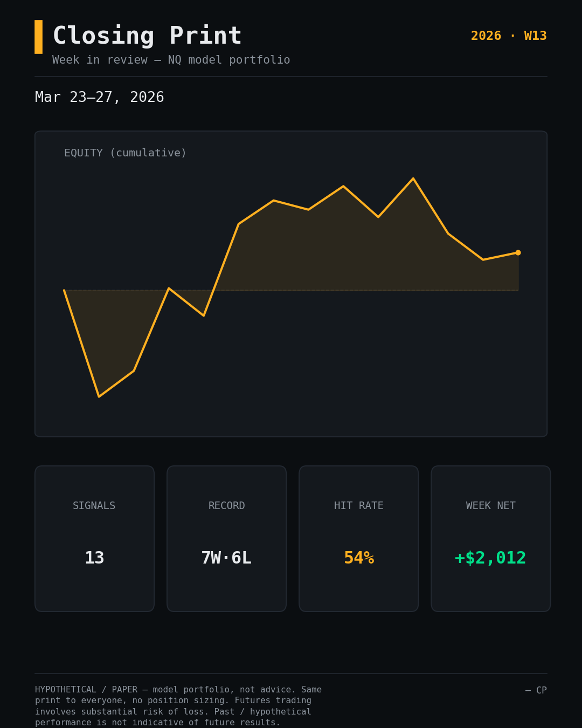Click the dashed zero baseline in chart
The height and width of the screenshot is (728, 582).
pyautogui.click(x=291, y=290)
